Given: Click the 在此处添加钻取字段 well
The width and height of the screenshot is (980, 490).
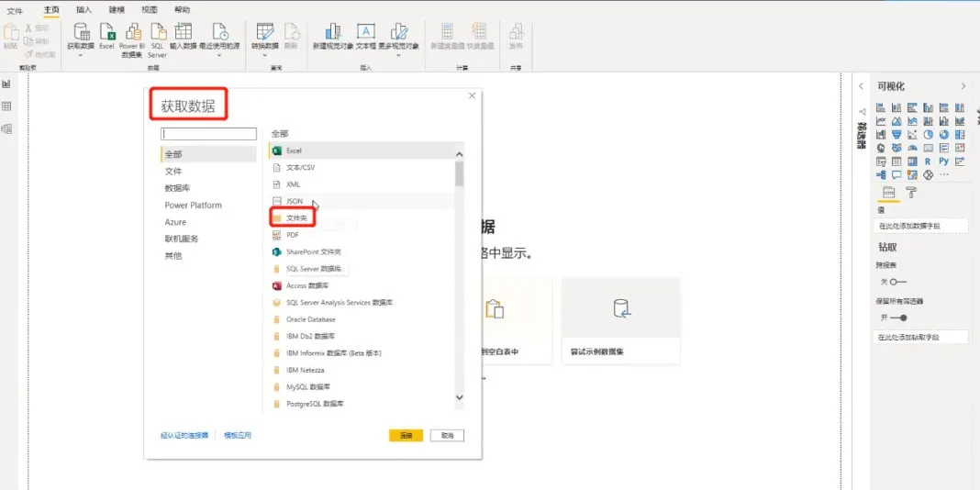Looking at the screenshot, I should (x=920, y=338).
